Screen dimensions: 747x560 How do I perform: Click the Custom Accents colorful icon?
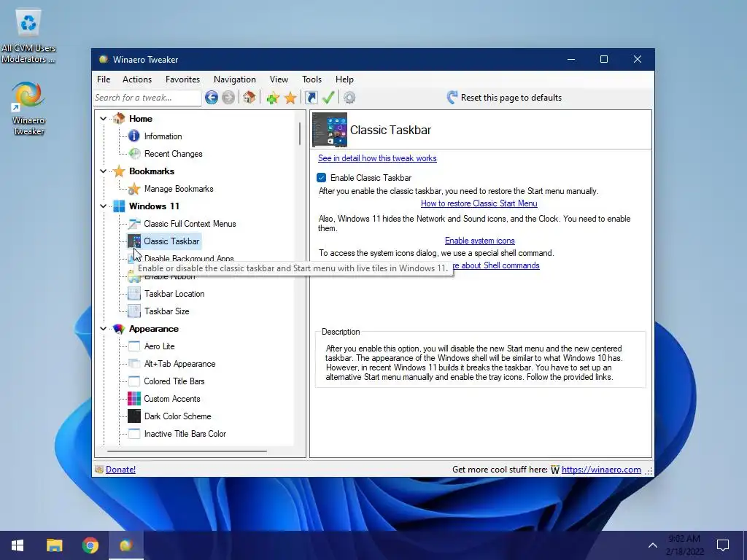134,399
